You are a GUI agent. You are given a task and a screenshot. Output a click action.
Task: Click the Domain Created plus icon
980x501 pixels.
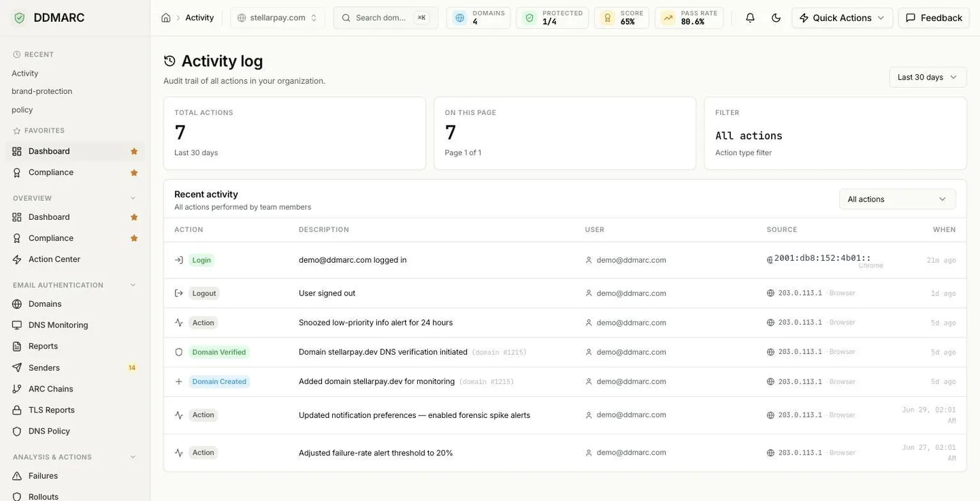(x=179, y=382)
